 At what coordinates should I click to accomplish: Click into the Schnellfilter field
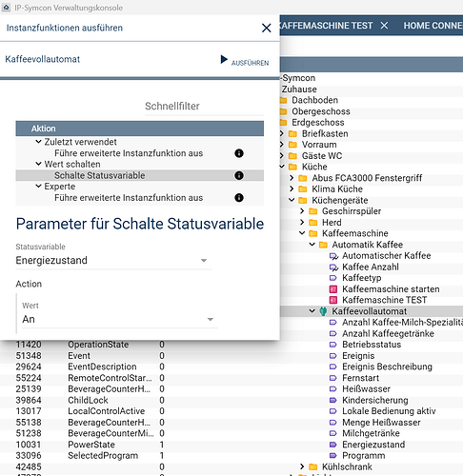click(204, 107)
